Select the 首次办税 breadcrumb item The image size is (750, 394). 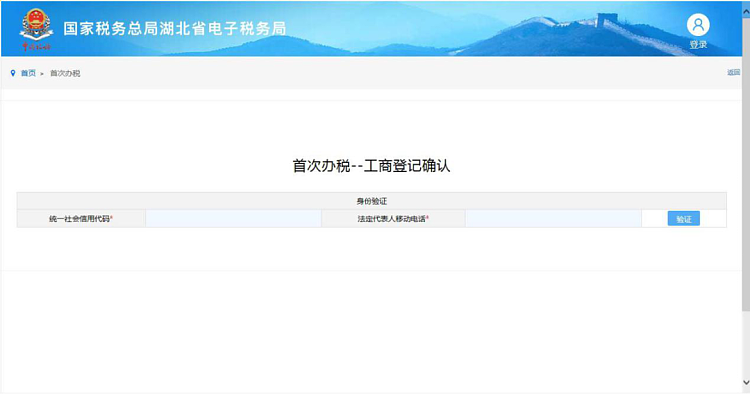point(65,73)
